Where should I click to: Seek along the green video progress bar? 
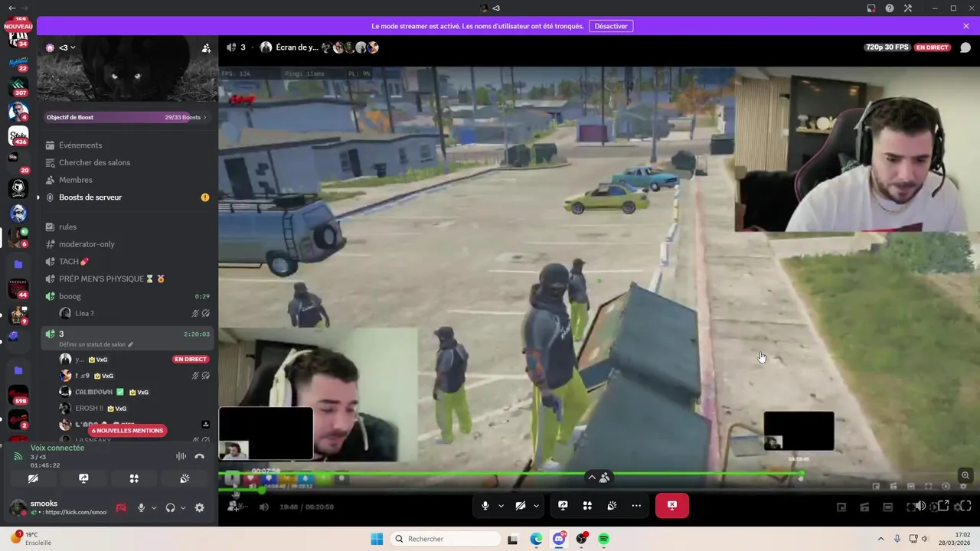[511, 474]
